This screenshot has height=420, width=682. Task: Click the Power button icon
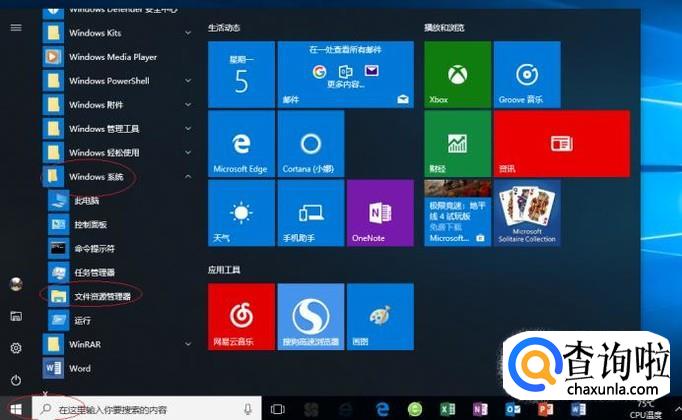coord(16,380)
